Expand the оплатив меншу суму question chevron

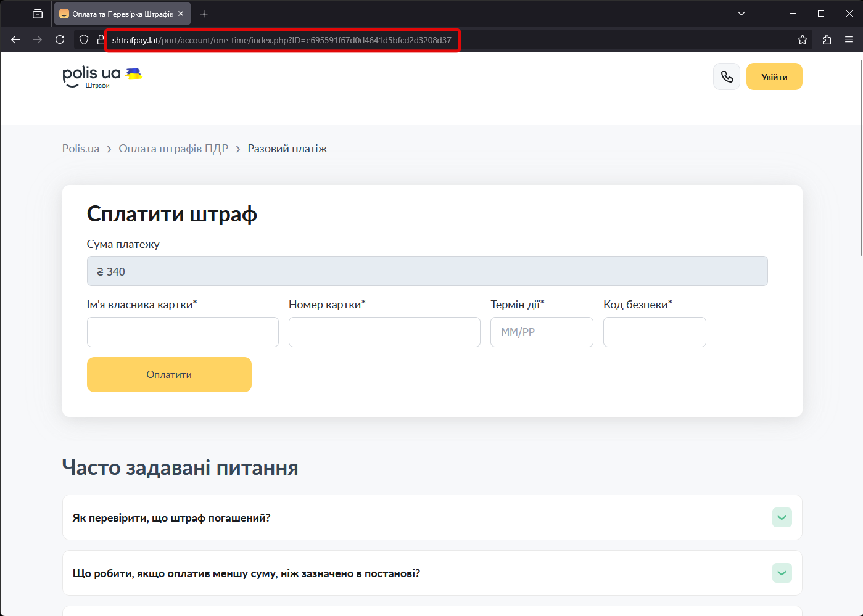click(x=782, y=573)
